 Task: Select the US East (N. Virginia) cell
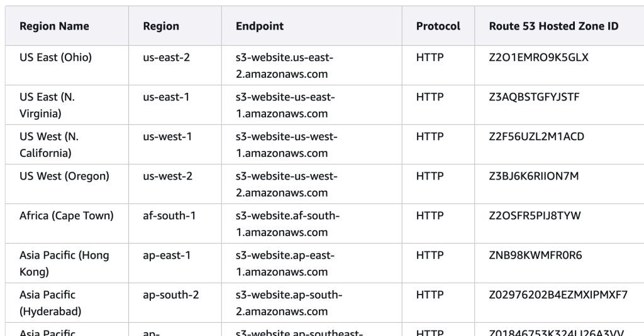click(48, 105)
